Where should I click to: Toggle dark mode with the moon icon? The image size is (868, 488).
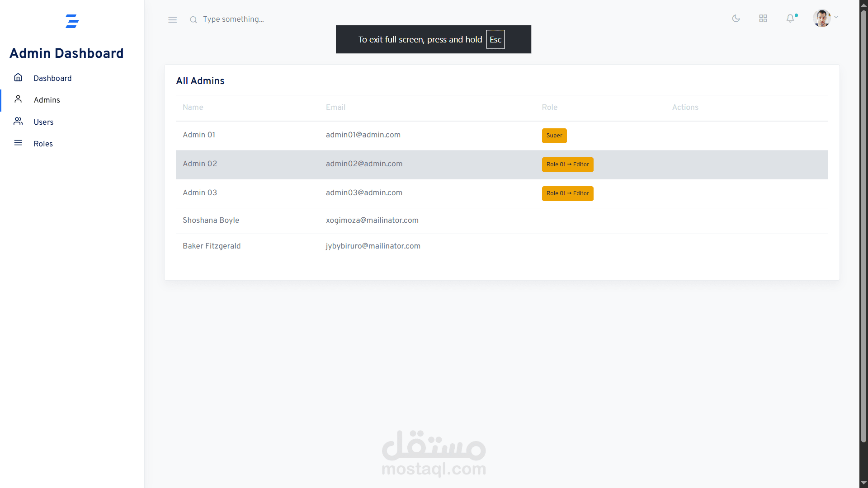736,19
